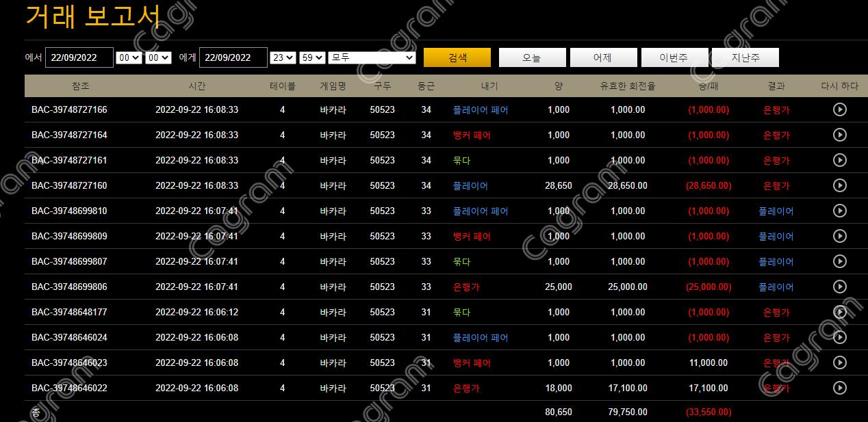Viewport: 868px width, 422px height.
Task: Select the 어제 (yesterday) button
Action: (x=603, y=57)
